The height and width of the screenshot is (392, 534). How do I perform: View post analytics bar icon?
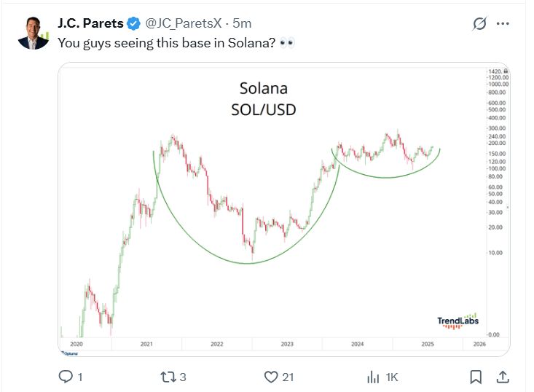(373, 377)
